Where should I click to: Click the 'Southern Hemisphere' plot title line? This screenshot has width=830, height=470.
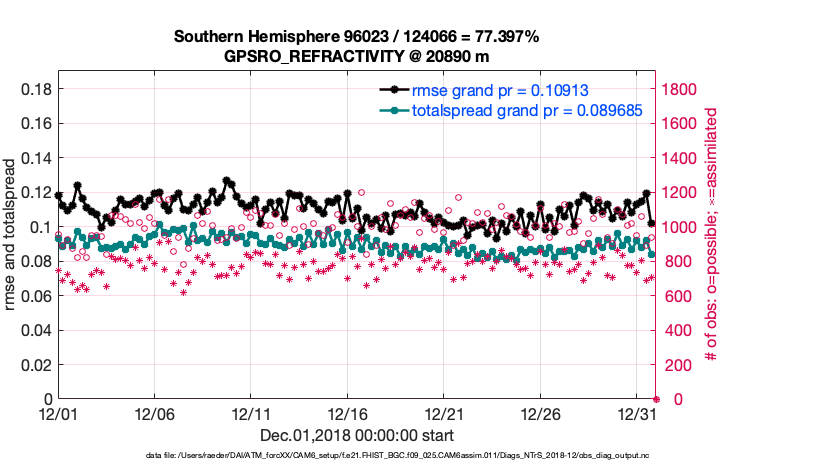tap(356, 37)
